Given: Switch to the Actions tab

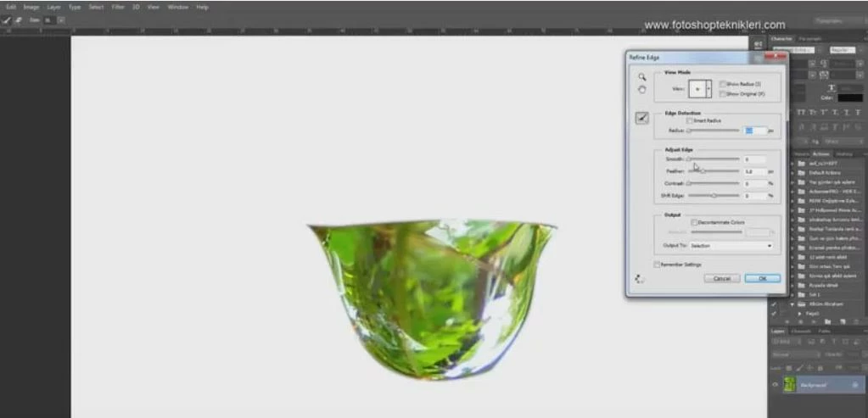Looking at the screenshot, I should tap(821, 153).
